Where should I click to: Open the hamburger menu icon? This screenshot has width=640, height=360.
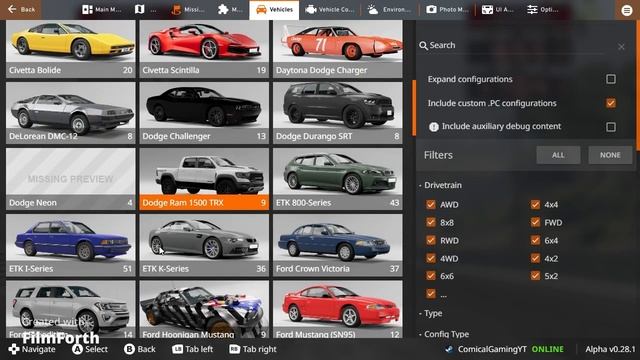point(627,10)
